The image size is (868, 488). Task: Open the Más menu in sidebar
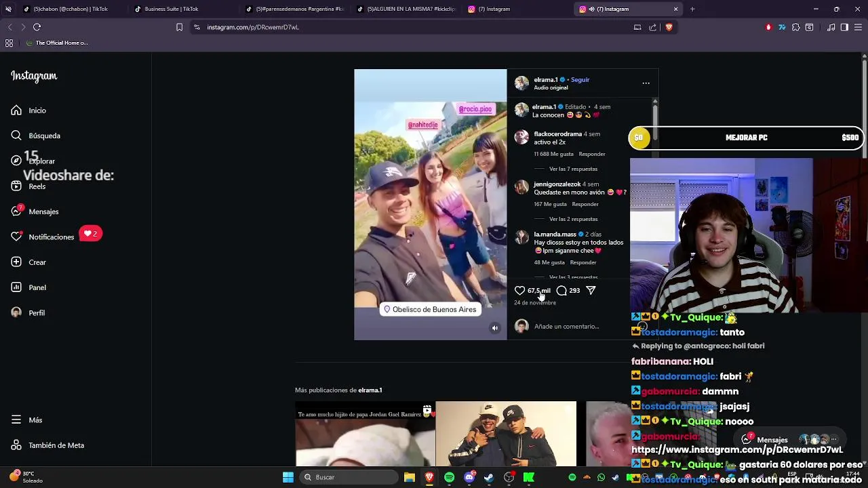26,420
